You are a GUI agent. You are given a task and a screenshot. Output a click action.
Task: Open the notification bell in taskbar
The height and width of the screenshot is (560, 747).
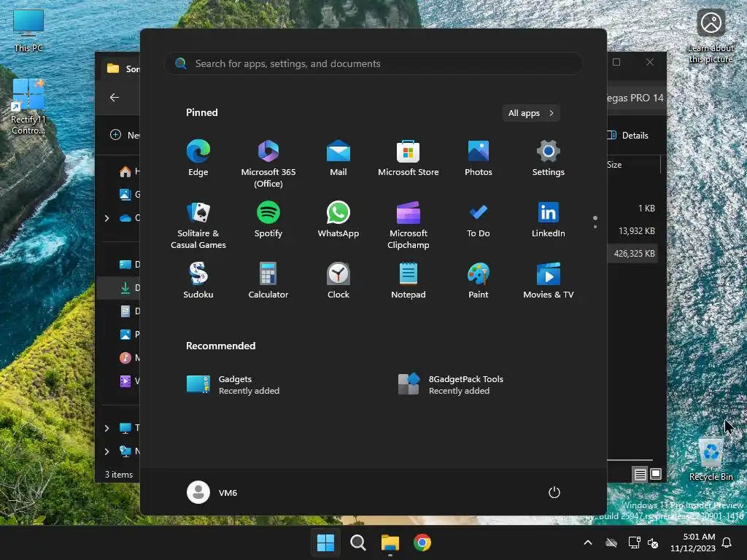coord(727,542)
